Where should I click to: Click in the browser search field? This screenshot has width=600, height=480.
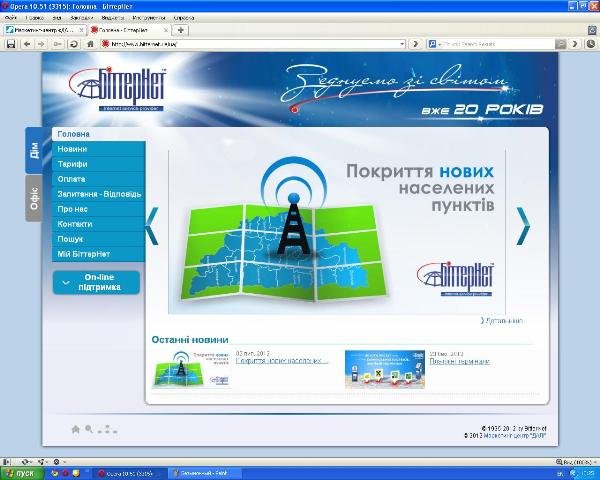[x=497, y=44]
